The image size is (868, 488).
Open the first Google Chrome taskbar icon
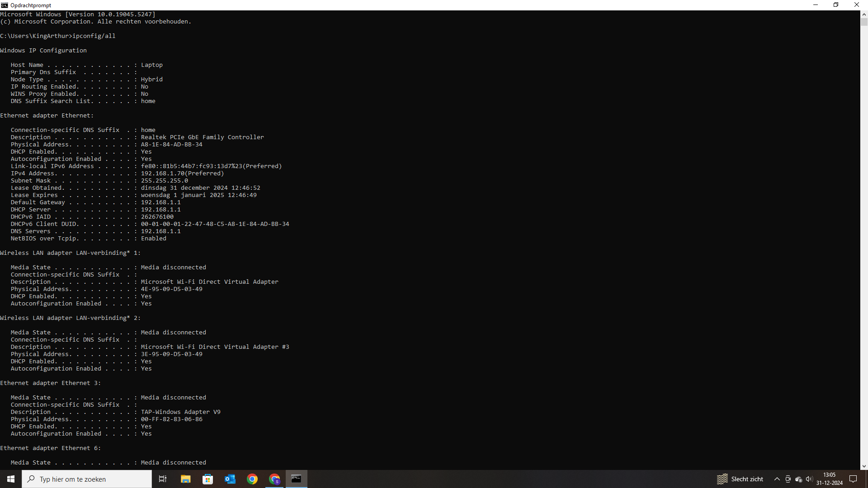(252, 479)
